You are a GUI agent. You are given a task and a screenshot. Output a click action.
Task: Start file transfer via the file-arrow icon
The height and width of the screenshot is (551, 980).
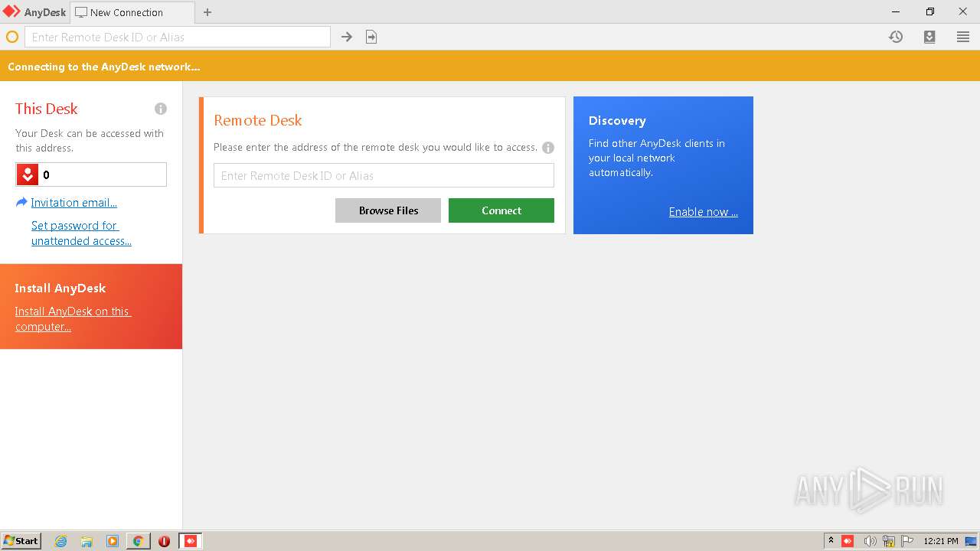(x=371, y=37)
